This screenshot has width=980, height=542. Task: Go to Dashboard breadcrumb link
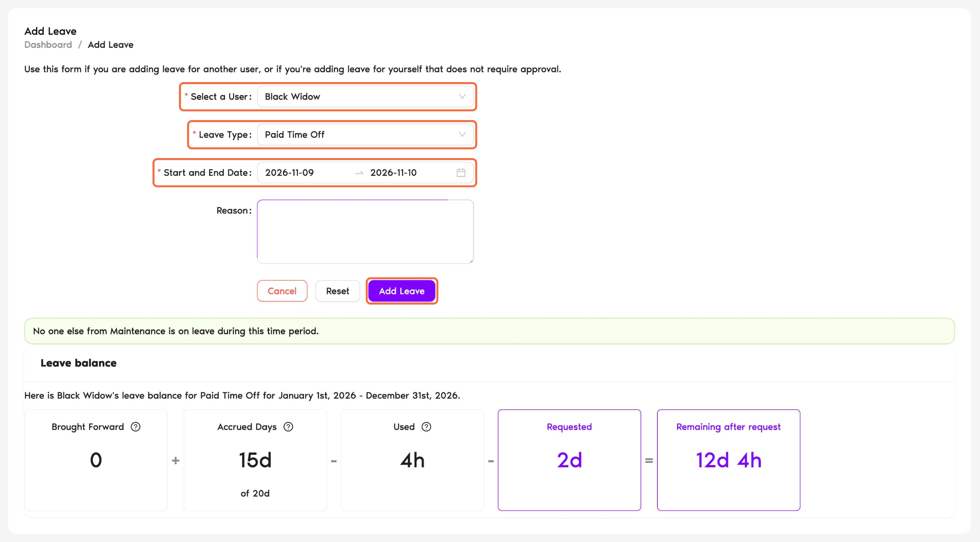[x=48, y=45]
